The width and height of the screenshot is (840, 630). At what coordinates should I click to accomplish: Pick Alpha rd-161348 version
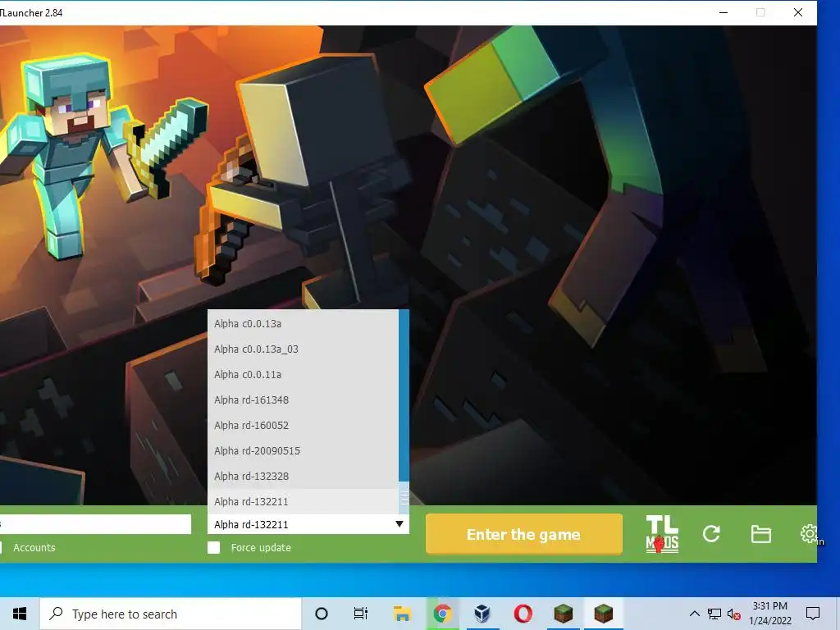[304, 399]
